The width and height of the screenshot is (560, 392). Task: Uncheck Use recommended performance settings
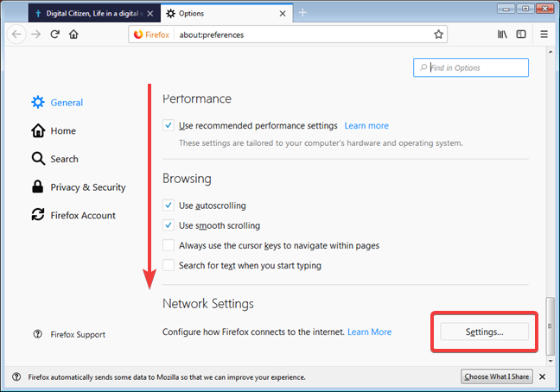(169, 125)
